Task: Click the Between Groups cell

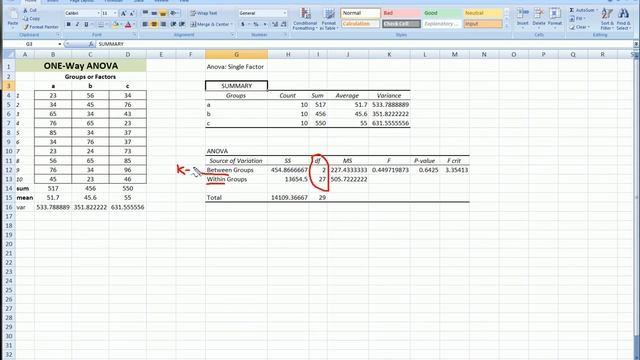Action: [x=236, y=170]
